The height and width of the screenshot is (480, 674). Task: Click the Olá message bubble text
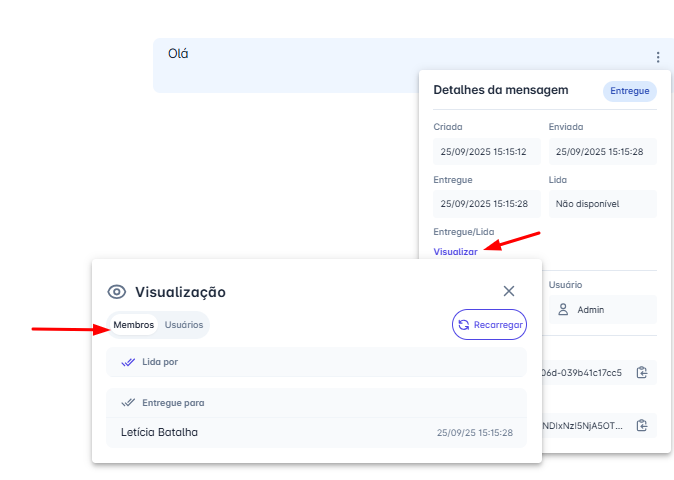click(178, 54)
